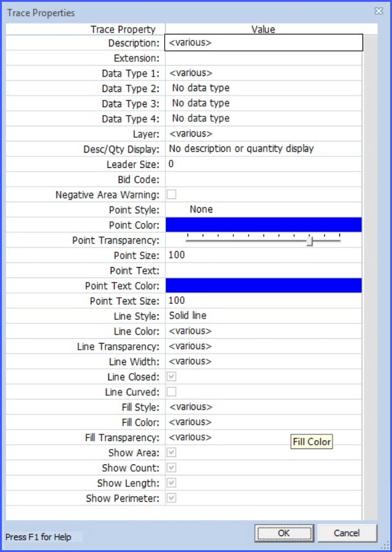Image resolution: width=392 pixels, height=552 pixels.
Task: Toggle the Line Closed checkbox
Action: [x=171, y=377]
